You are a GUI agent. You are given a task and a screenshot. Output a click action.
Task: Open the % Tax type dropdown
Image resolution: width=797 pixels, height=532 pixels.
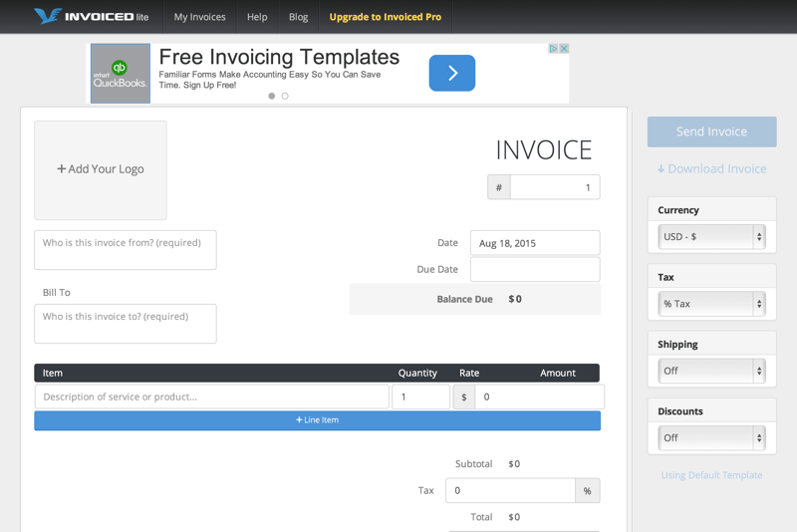[711, 304]
